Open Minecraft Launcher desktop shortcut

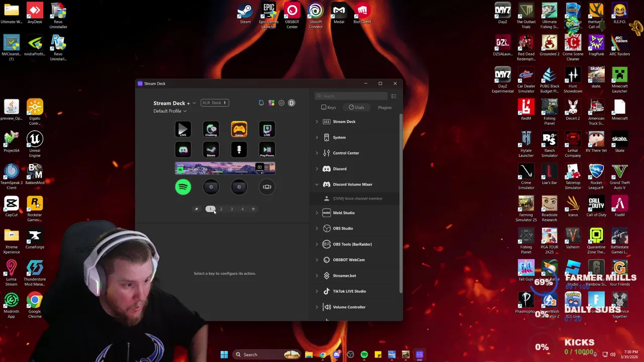pos(620,80)
